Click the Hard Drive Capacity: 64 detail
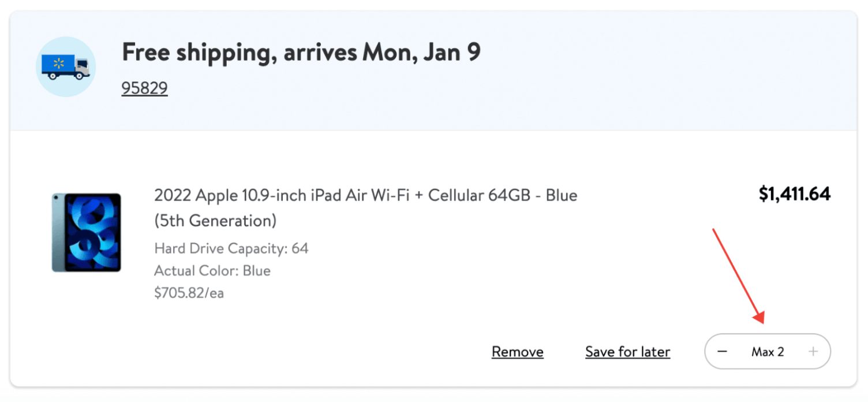868x402 pixels. click(x=231, y=248)
